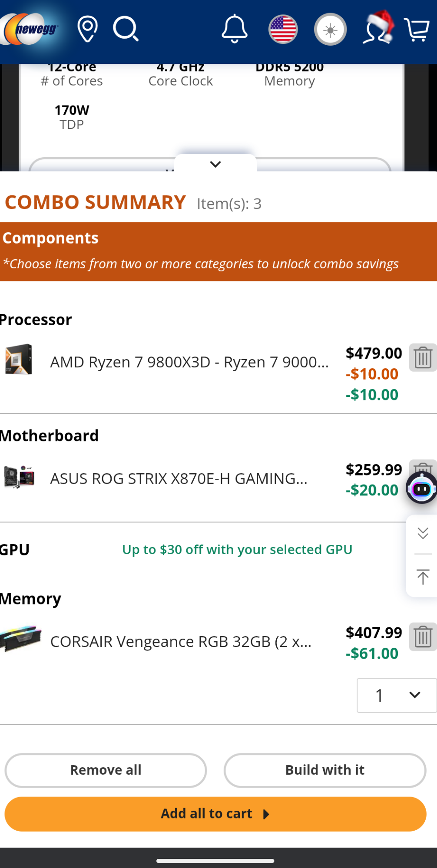This screenshot has width=437, height=868.
Task: Jump to page bottom double-chevron
Action: 423,533
